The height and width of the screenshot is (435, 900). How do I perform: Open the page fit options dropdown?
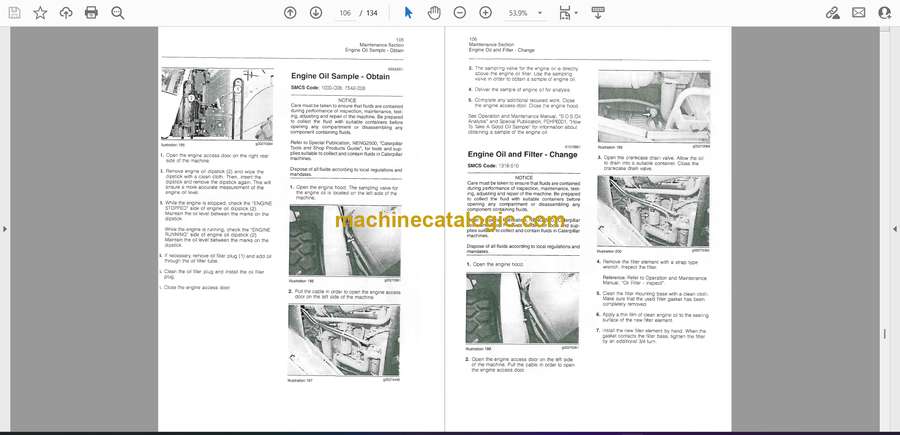click(x=568, y=13)
